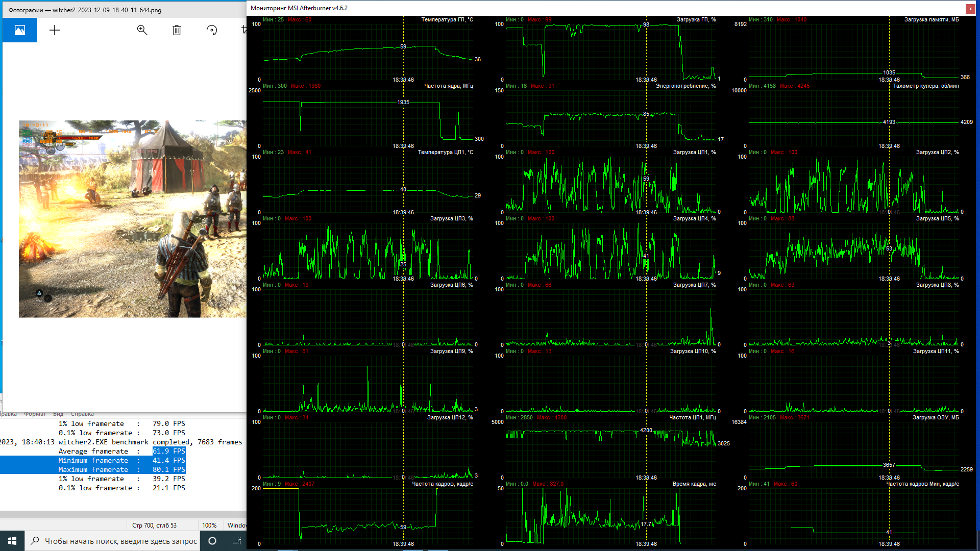Click the zoom magnifier icon in Photos
Viewport: 980px width, 551px height.
tap(142, 30)
